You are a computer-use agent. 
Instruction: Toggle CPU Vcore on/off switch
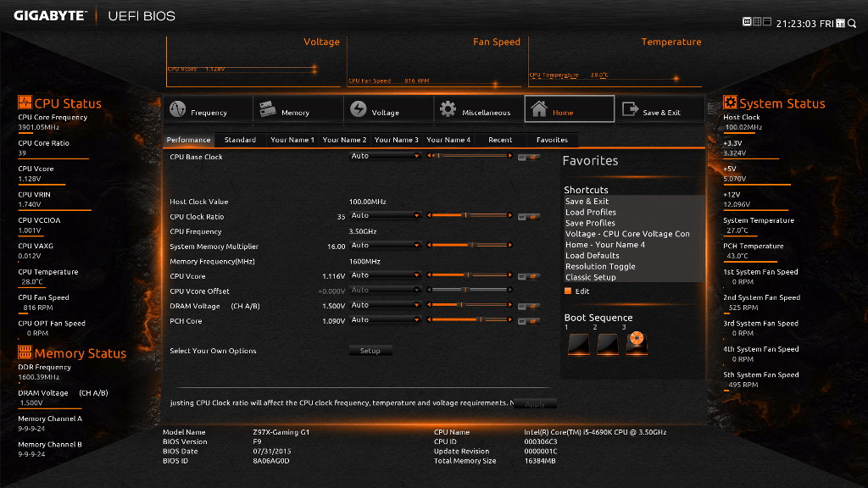pyautogui.click(x=529, y=277)
